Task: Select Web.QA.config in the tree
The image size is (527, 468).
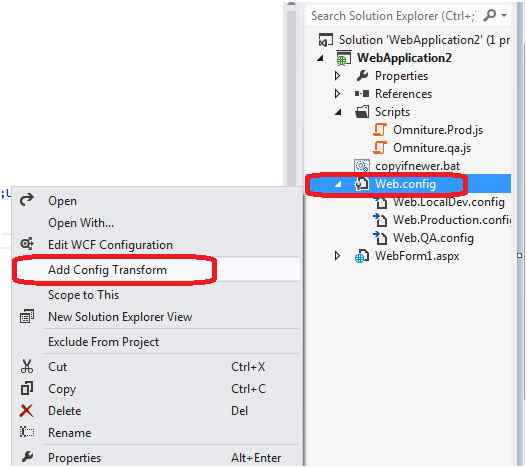Action: coord(433,238)
